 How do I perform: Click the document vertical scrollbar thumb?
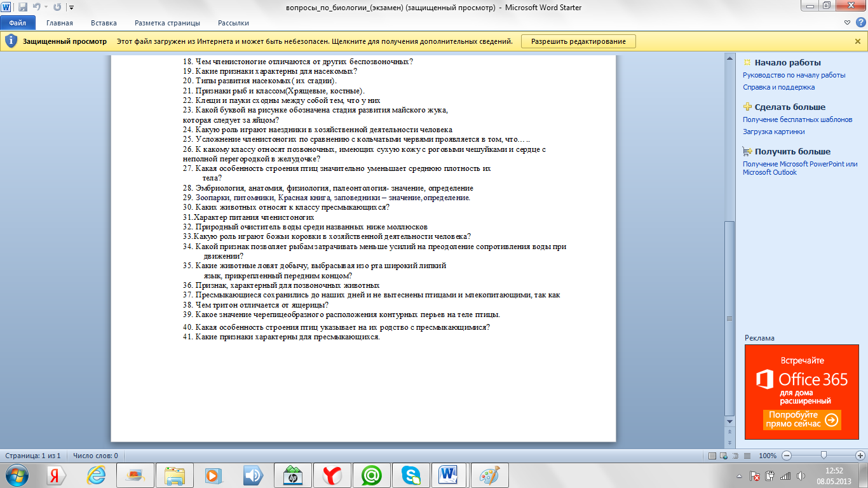(x=729, y=318)
